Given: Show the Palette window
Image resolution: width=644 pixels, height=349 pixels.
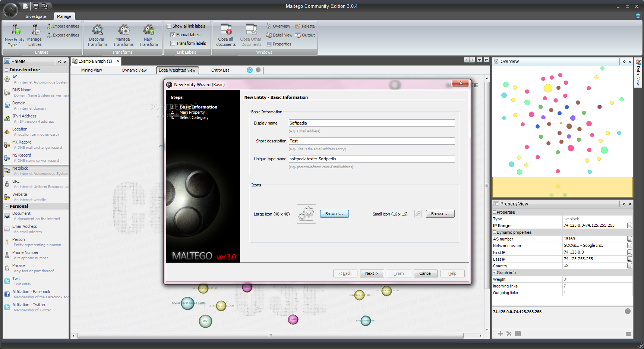Looking at the screenshot, I should (305, 26).
